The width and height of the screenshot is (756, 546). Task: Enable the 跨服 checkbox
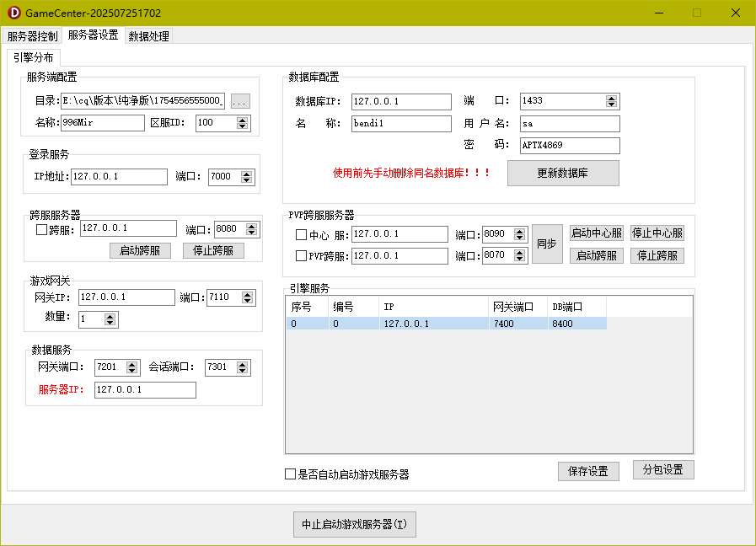point(41,230)
